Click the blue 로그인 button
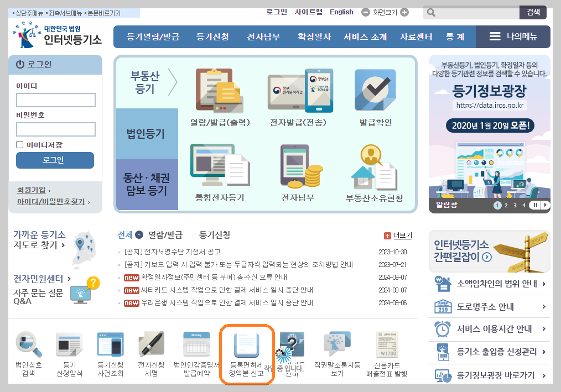Viewport: 561px width, 392px height. pyautogui.click(x=55, y=160)
